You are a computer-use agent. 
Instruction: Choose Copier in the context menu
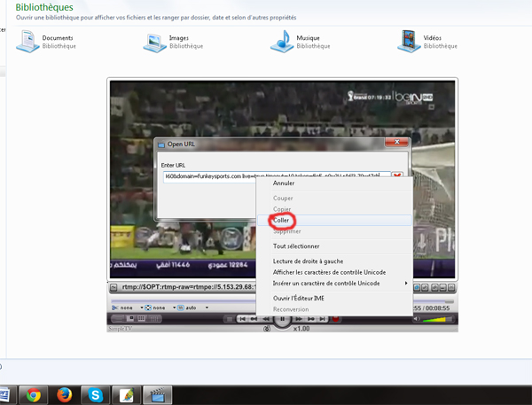(334, 209)
